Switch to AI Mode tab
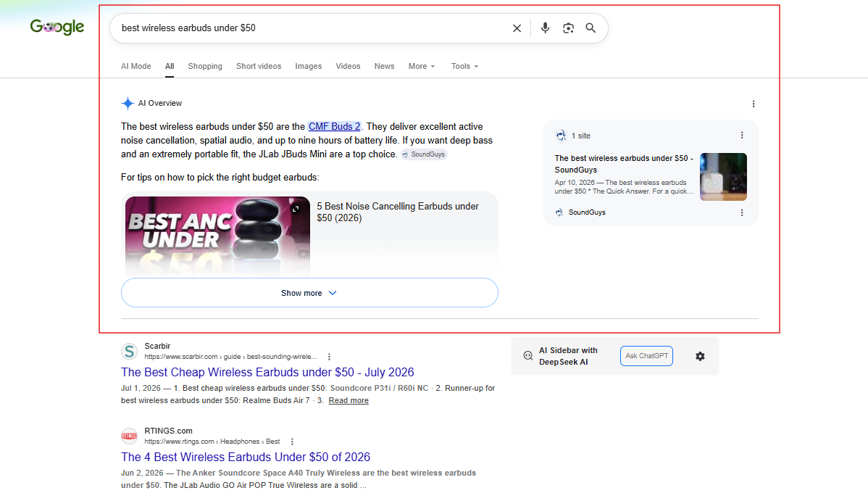Image resolution: width=868 pixels, height=501 pixels. [136, 66]
